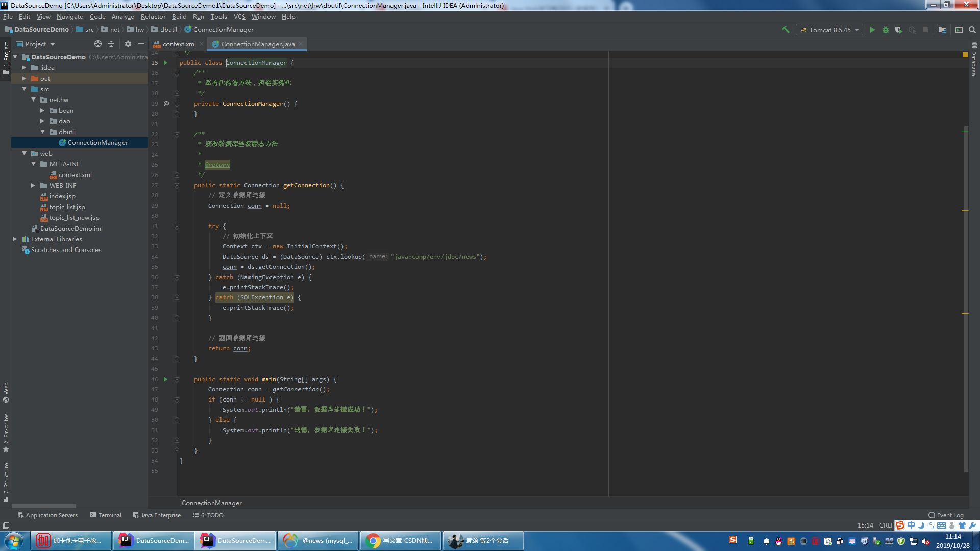Click the Chrome window in Windows taskbar
980x551 pixels.
[x=401, y=541]
